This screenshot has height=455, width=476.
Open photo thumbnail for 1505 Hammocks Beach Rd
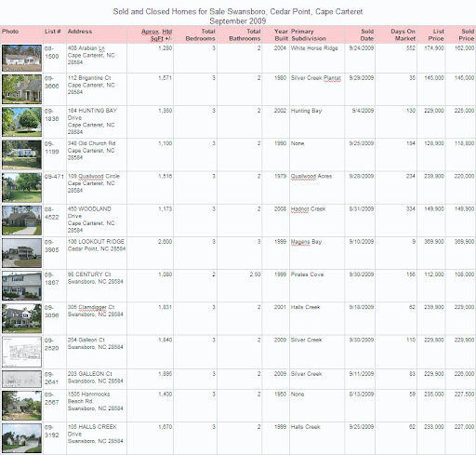click(x=21, y=406)
